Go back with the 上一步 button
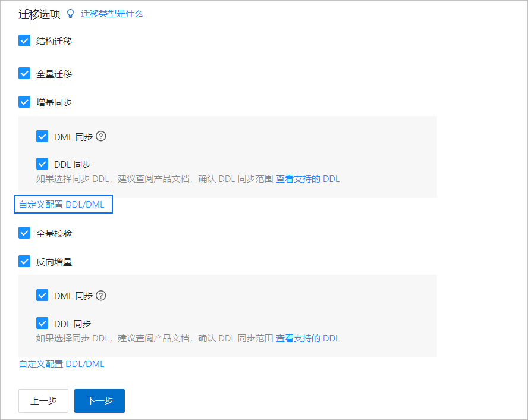 [x=43, y=401]
